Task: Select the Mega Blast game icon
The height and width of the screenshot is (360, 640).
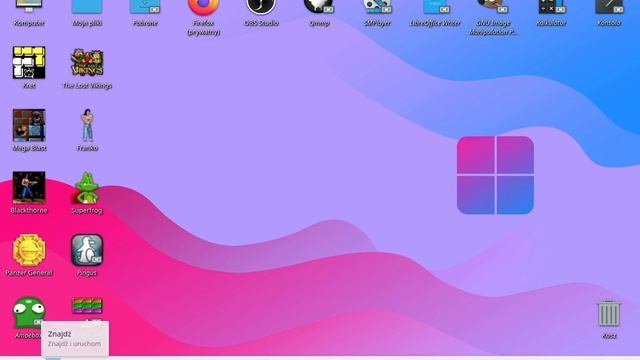Action: tap(29, 125)
